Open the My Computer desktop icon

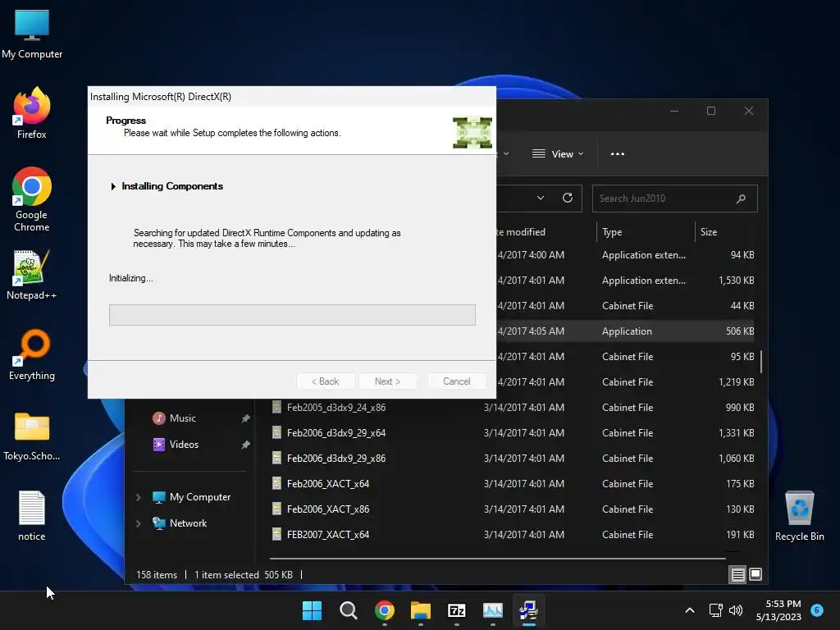pyautogui.click(x=32, y=34)
